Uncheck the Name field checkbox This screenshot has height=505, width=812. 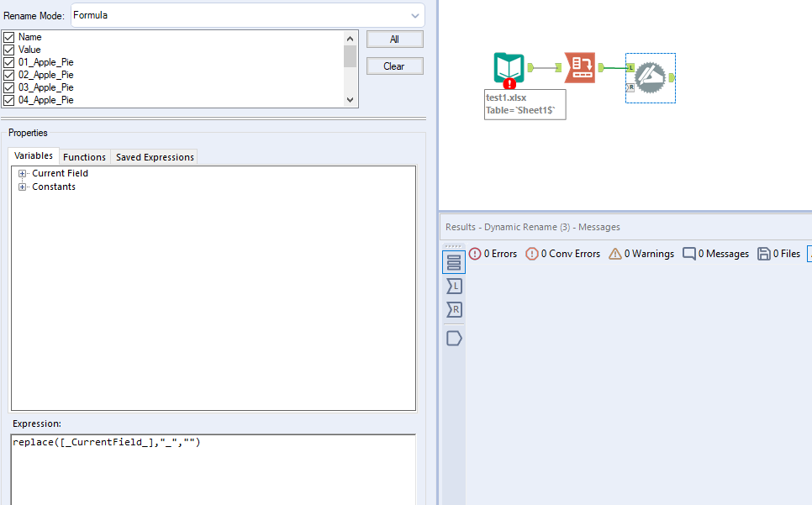pyautogui.click(x=8, y=37)
